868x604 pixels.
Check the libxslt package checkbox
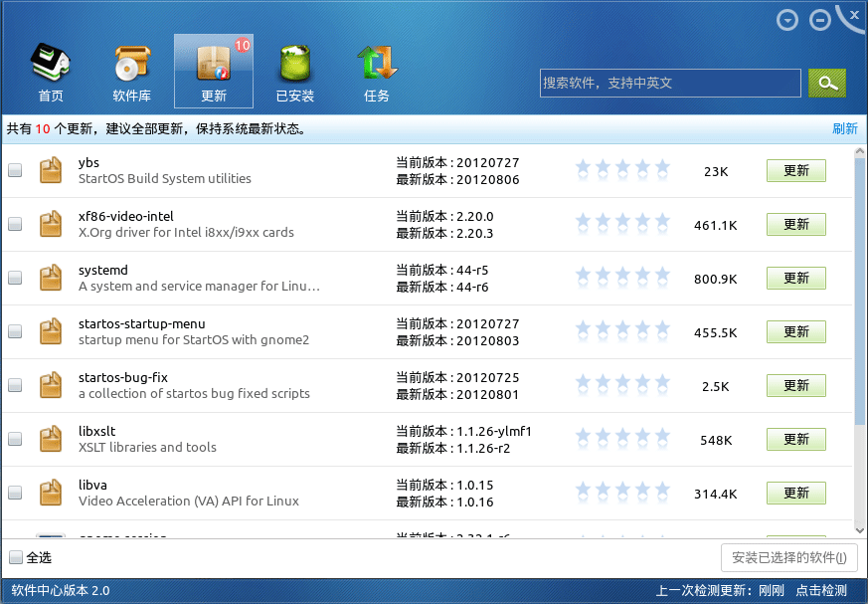(x=15, y=440)
